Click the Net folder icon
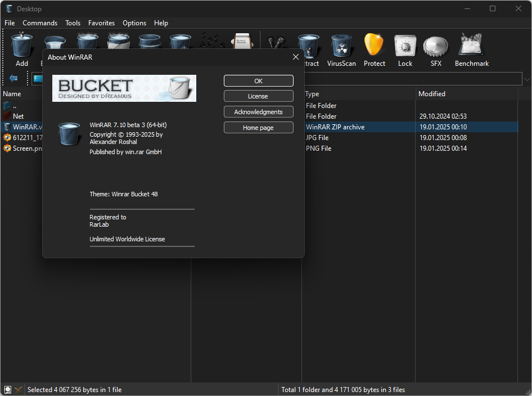Viewport: 532px width, 396px height. pos(7,116)
